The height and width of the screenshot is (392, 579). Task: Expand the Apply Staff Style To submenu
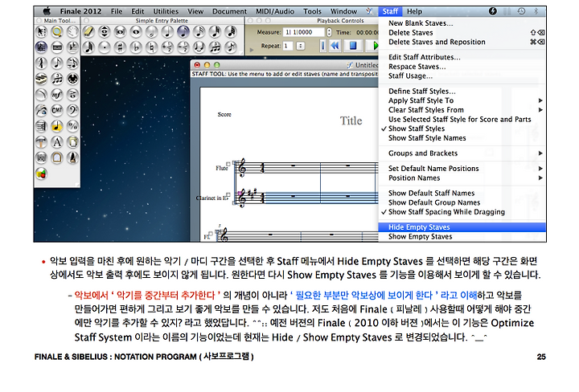point(462,100)
